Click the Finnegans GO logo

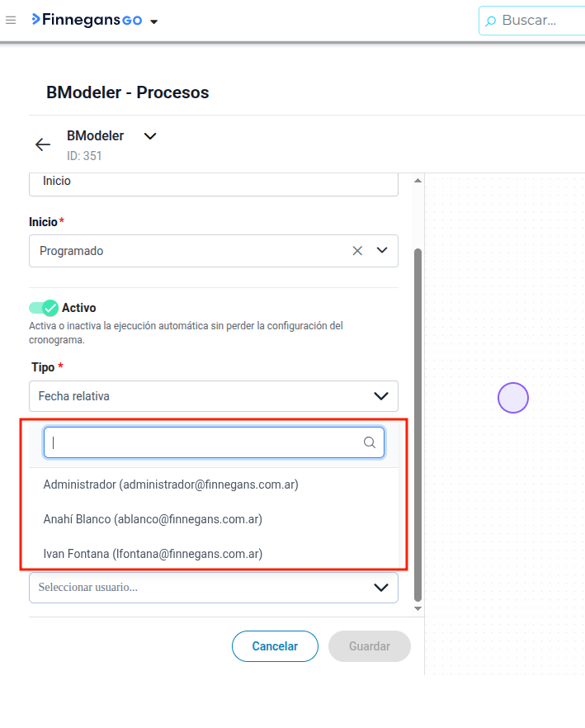pos(87,20)
